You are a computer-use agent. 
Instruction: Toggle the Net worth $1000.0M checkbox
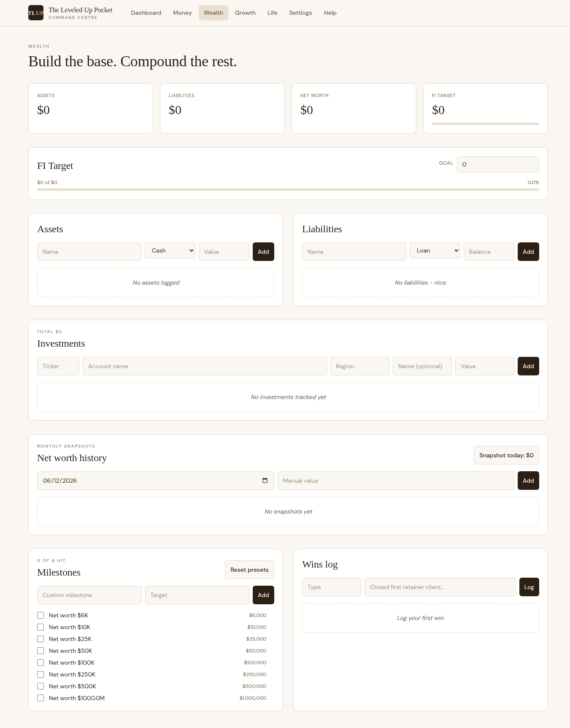pos(41,698)
